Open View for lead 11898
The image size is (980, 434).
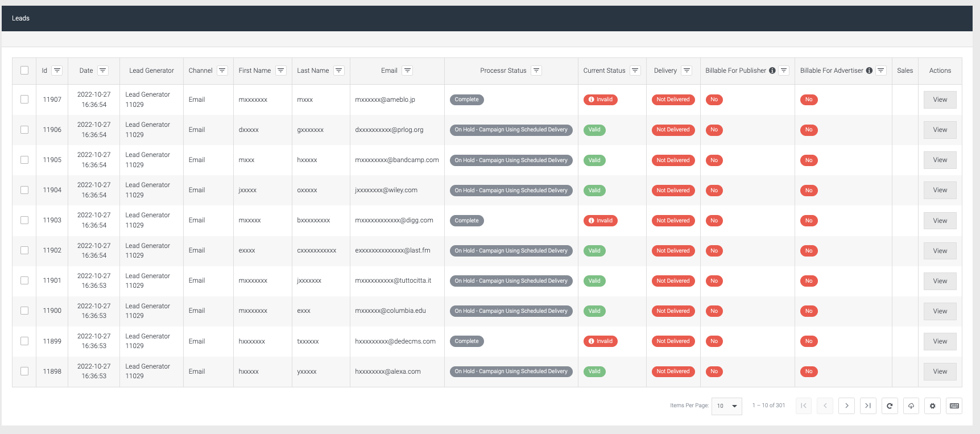click(x=940, y=371)
